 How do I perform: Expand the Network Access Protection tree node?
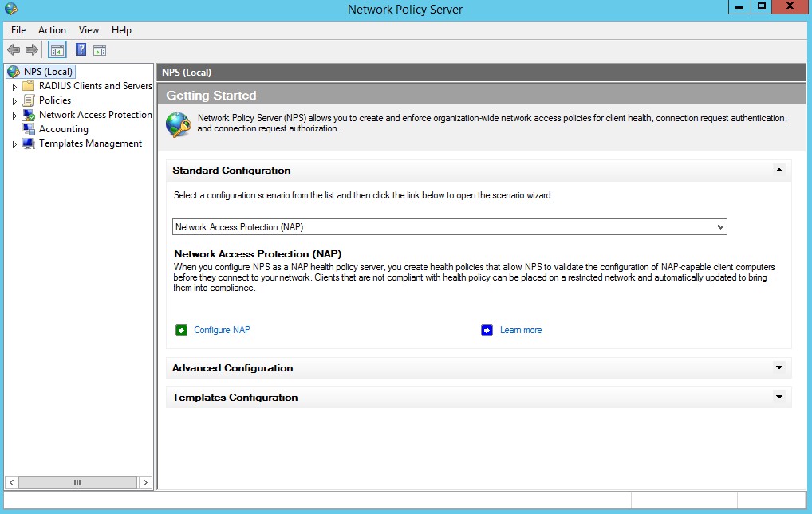14,116
